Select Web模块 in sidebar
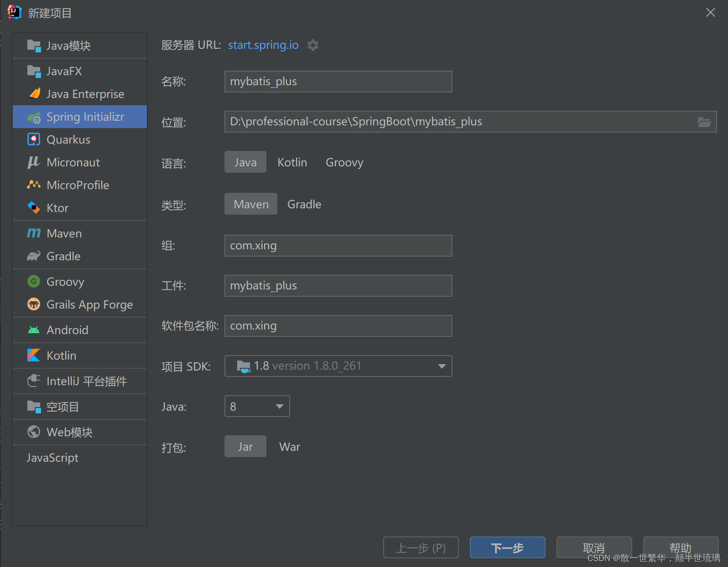Screen dimensions: 728x567 tap(80, 432)
